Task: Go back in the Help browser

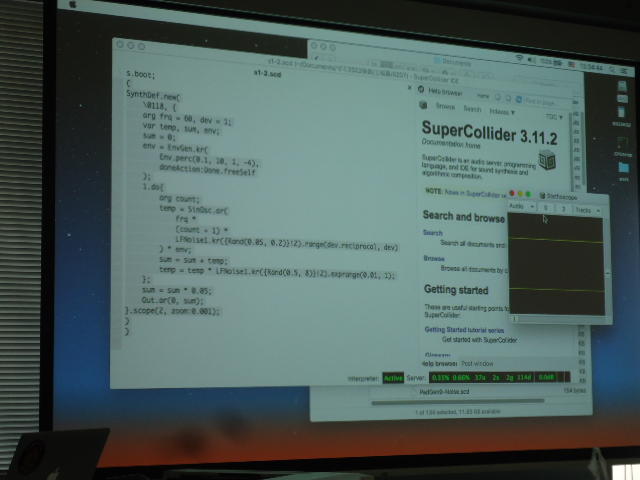Action: (x=498, y=97)
